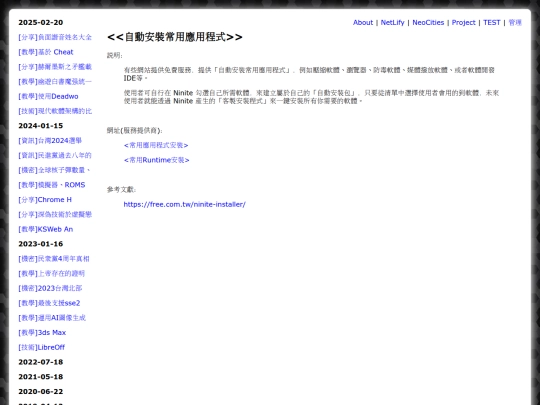Visit the free.com.tw ninite-installer reference URL
Screen dimensions: 540x405
185,204
